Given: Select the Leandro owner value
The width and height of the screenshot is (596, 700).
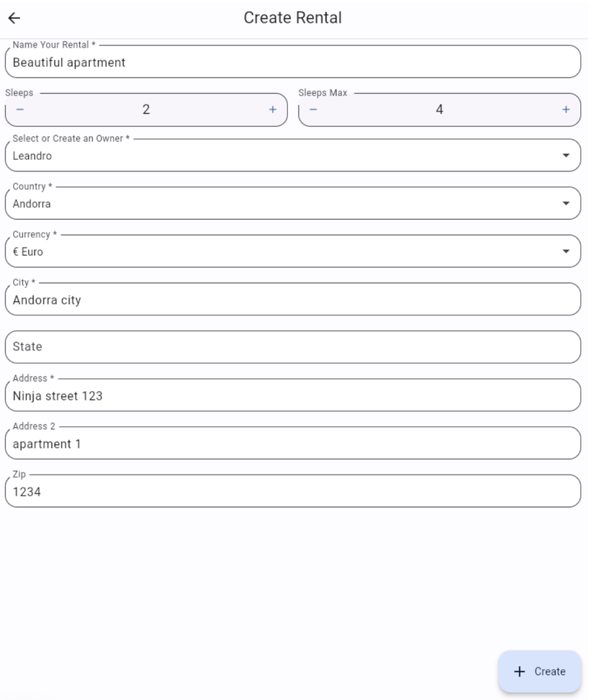Looking at the screenshot, I should (32, 156).
